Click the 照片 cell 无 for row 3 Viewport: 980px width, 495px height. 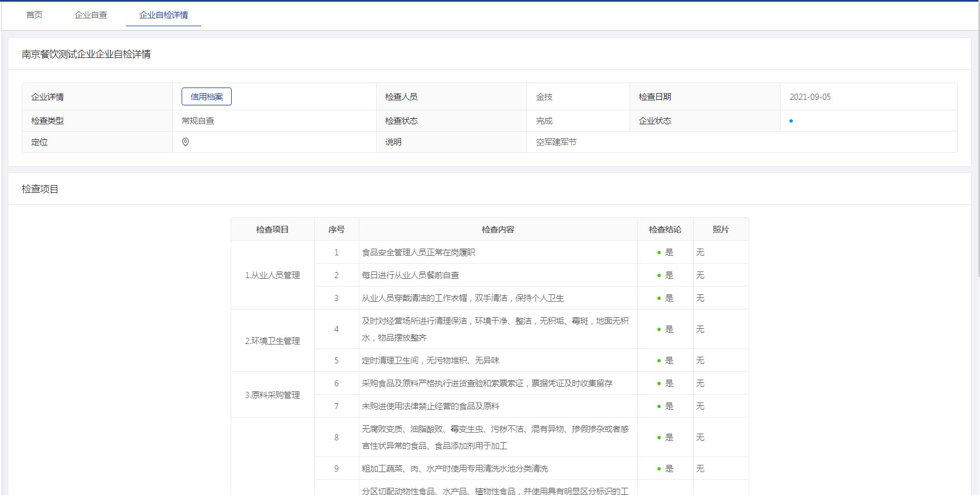coord(700,298)
